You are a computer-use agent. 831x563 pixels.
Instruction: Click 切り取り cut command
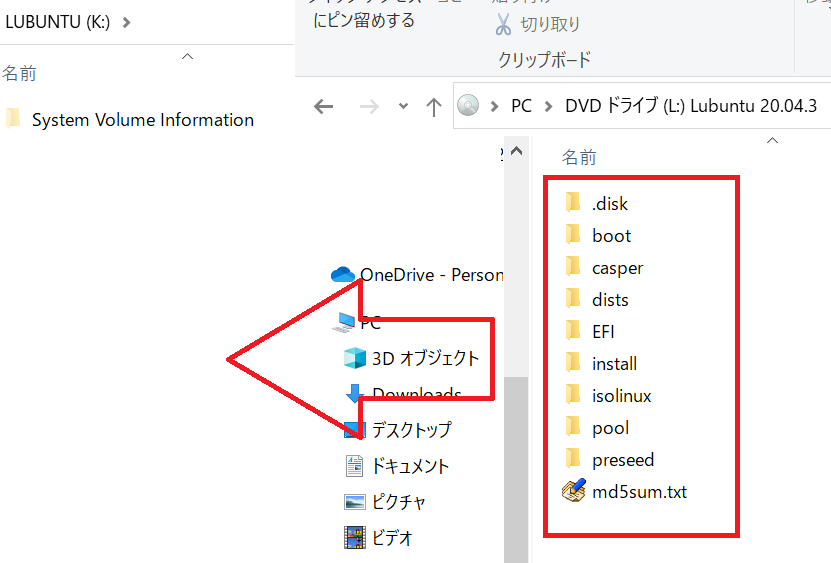point(550,24)
